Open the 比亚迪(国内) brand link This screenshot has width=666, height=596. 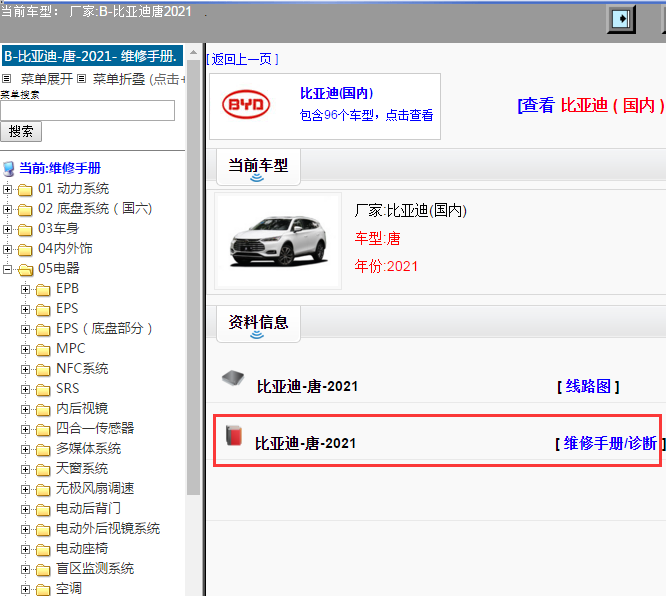click(x=336, y=93)
